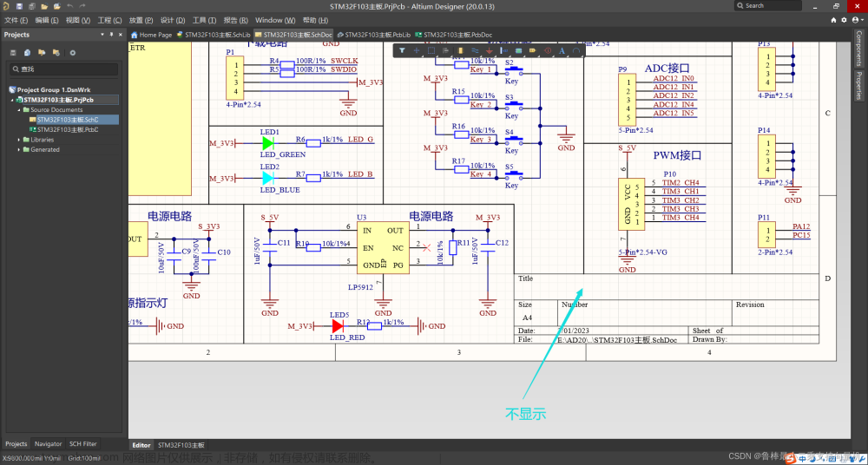Select the power port (GND arrow) tool
This screenshot has width=868, height=465.
(489, 50)
